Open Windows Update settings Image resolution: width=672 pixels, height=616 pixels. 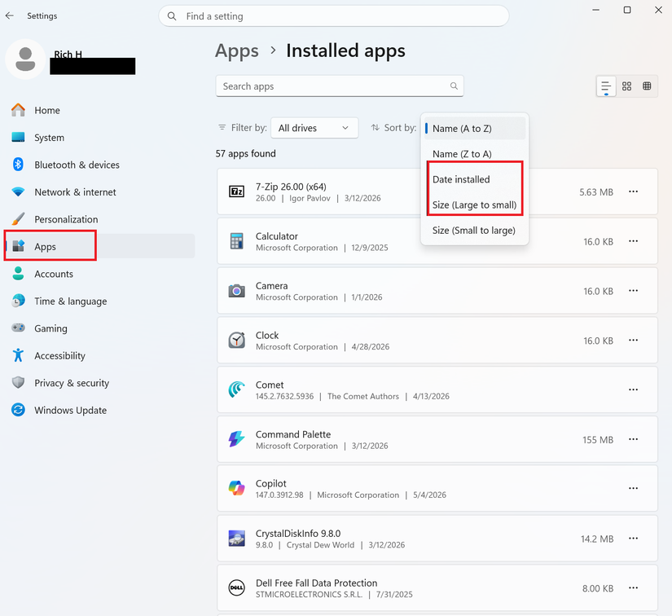(x=99, y=410)
